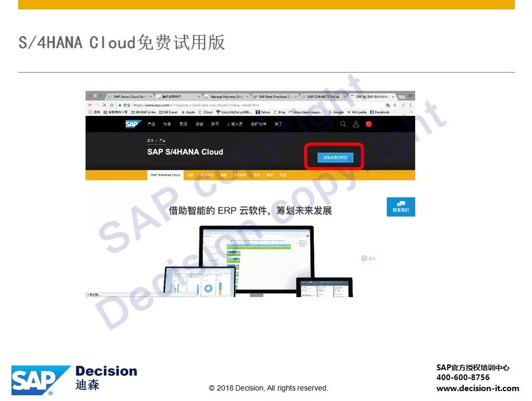The height and width of the screenshot is (401, 532).
Task: Open 产品 in SAP navigation menu
Action: click(x=151, y=124)
